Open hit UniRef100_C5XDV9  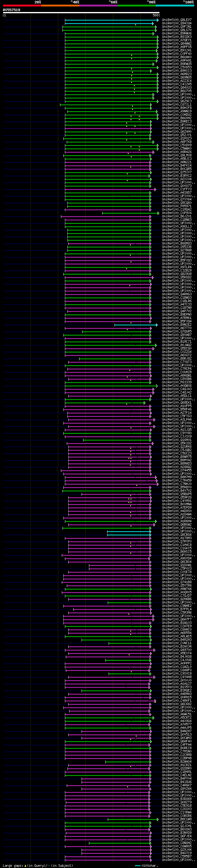[176, 145]
